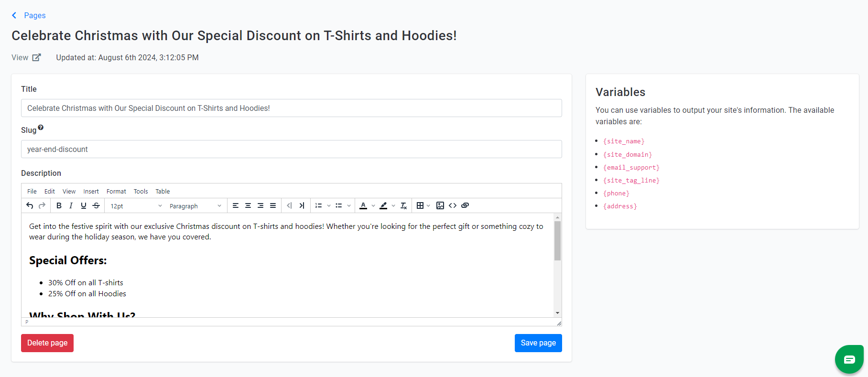The width and height of the screenshot is (868, 377).
Task: Open the Paragraph block format dropdown
Action: [x=195, y=206]
